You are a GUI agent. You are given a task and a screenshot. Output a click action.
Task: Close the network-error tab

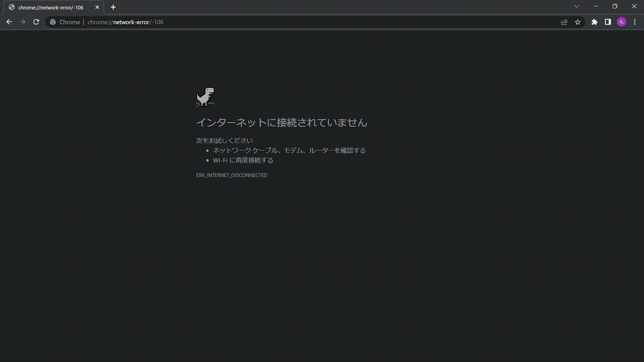tap(97, 7)
